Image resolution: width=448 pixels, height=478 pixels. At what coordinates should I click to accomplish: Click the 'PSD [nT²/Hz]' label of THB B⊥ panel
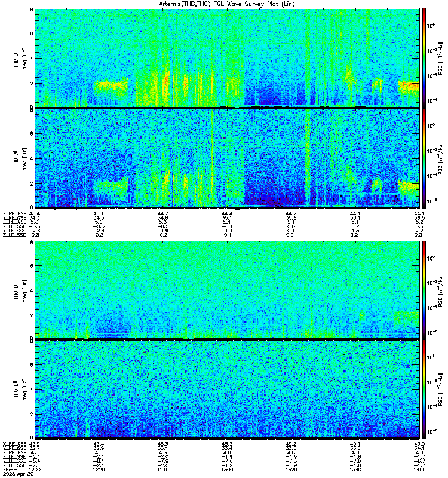coord(440,58)
